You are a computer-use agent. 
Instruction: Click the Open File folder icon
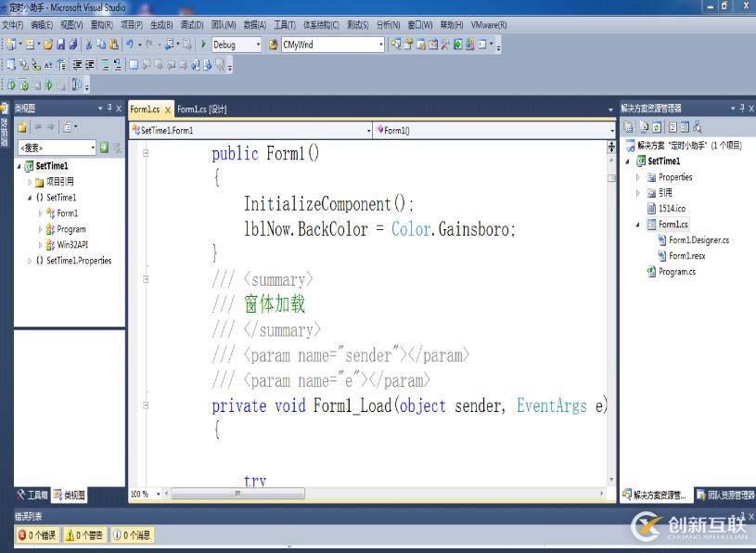coord(48,45)
